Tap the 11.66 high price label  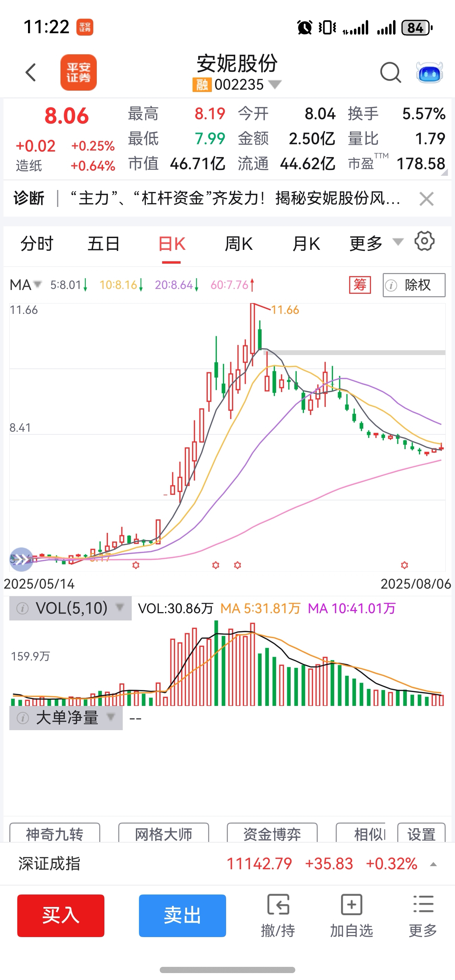pos(285,310)
